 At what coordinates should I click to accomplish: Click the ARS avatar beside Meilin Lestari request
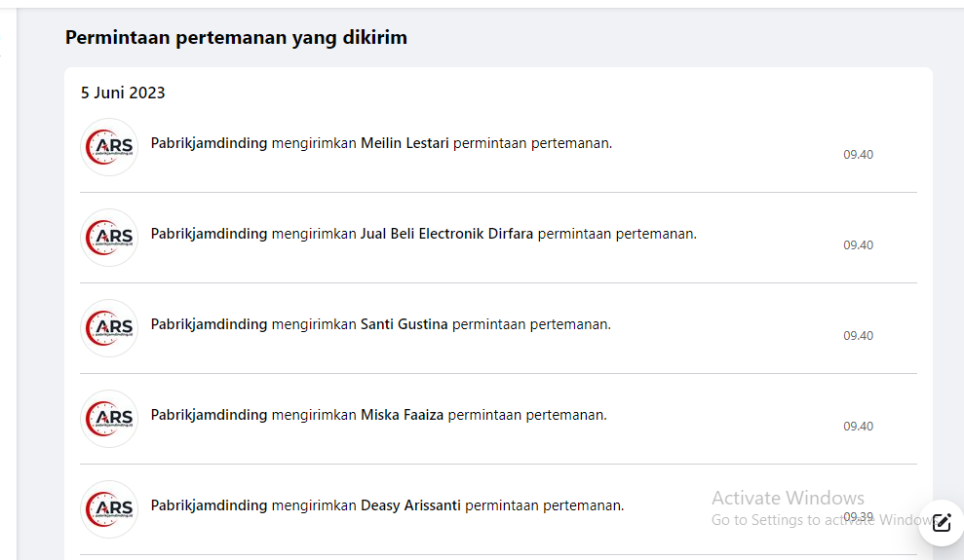(x=109, y=147)
